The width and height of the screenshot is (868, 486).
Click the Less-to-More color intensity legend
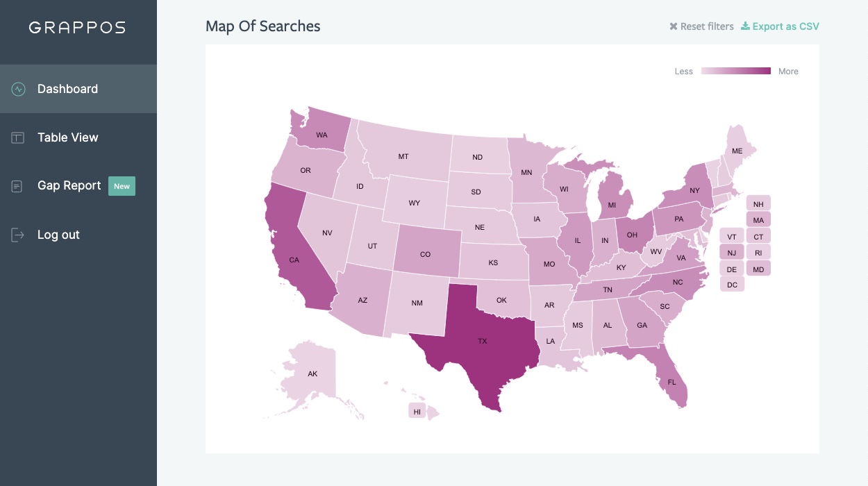tap(736, 70)
